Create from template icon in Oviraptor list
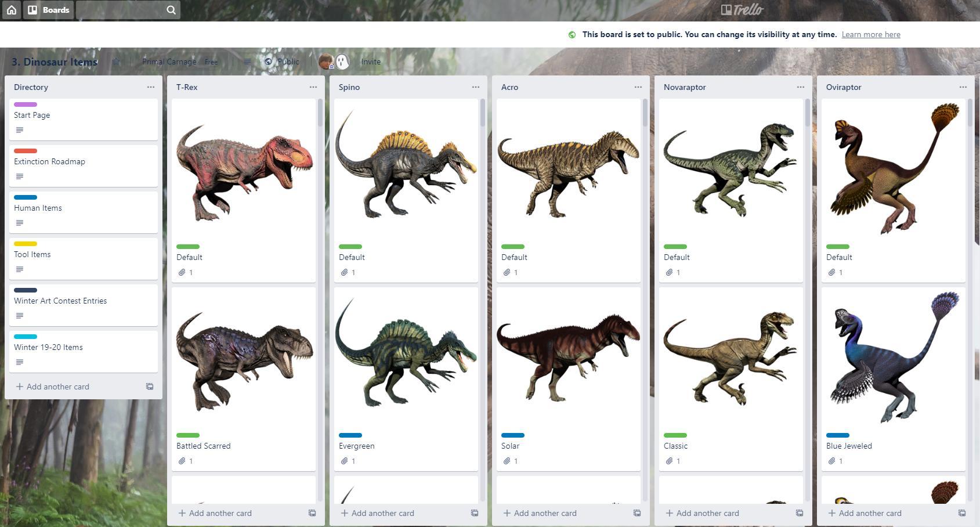The height and width of the screenshot is (527, 980). (962, 513)
